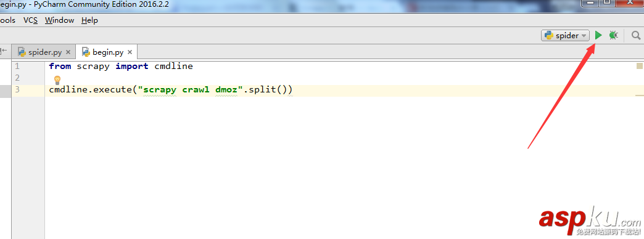The width and height of the screenshot is (644, 239).
Task: Run the spider configuration with green play button
Action: (x=598, y=36)
